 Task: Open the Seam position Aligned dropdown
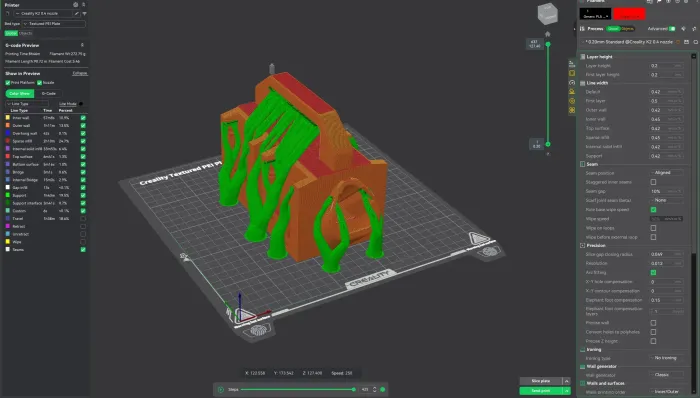[x=666, y=173]
